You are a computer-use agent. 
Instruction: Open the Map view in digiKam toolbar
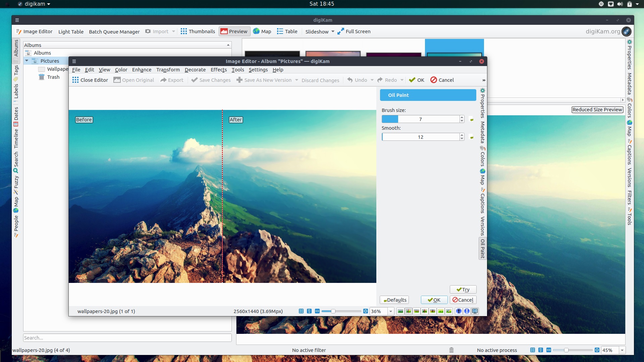click(262, 31)
